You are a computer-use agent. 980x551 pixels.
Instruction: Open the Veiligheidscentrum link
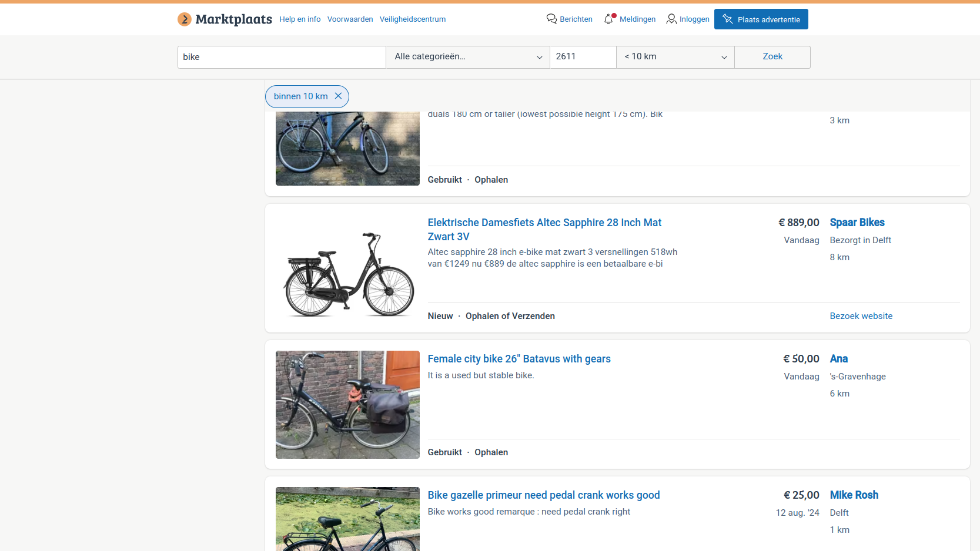[x=413, y=19]
